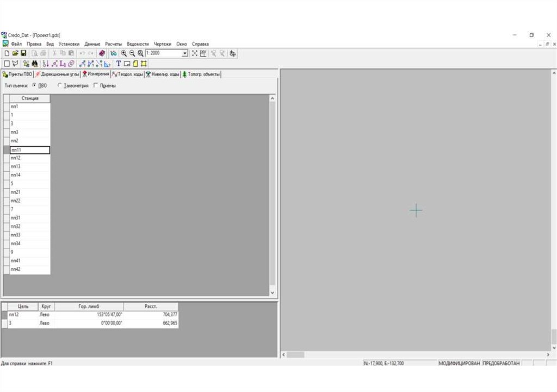
Task: Select the Тахеометрия radio button
Action: (59, 85)
